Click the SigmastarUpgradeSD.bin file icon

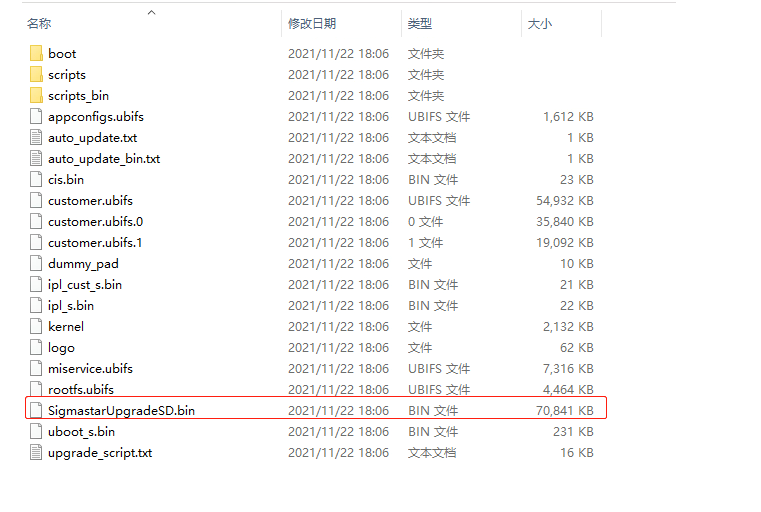[36, 411]
